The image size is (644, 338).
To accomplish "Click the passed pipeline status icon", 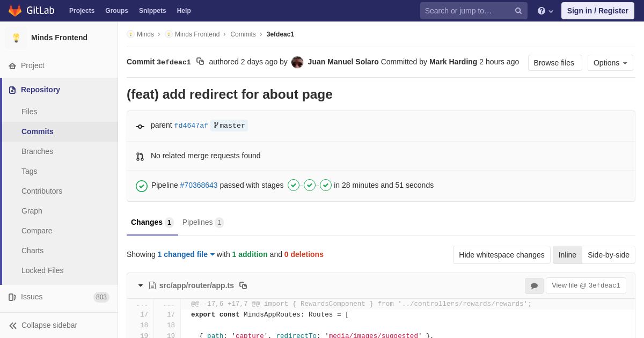I will 142,186.
